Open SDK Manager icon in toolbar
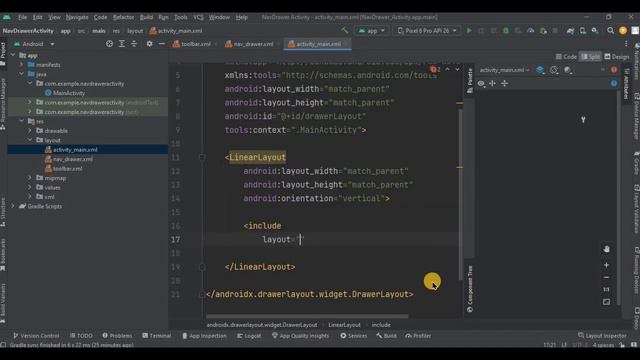This screenshot has height=360, width=640. pos(595,31)
